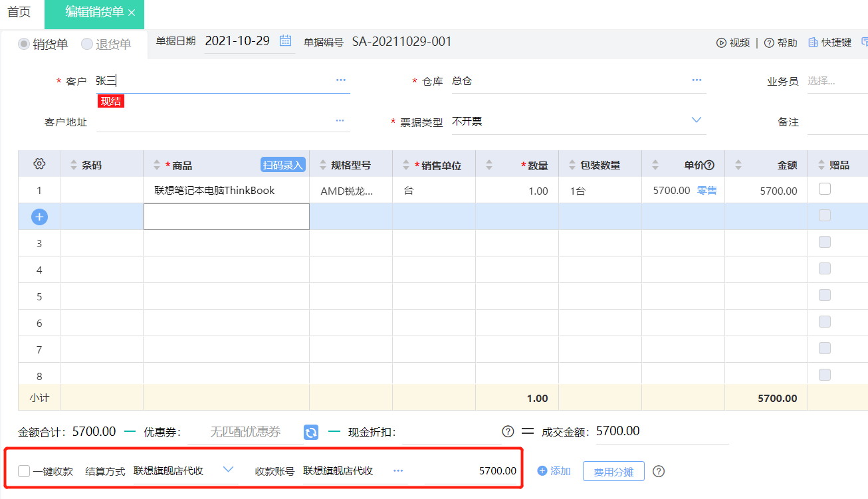Click the table settings gear icon
Image resolution: width=868 pixels, height=499 pixels.
pos(39,164)
